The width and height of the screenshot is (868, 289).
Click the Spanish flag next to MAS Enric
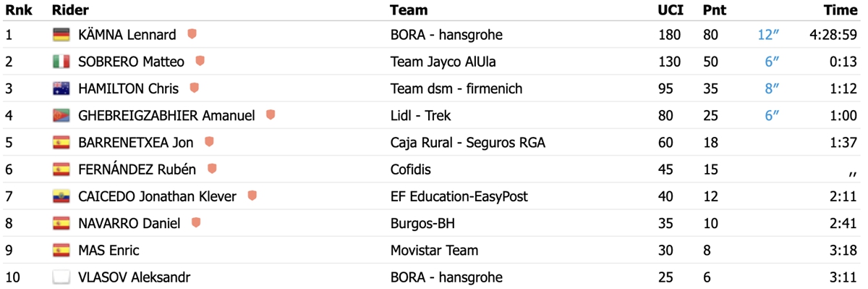click(61, 251)
